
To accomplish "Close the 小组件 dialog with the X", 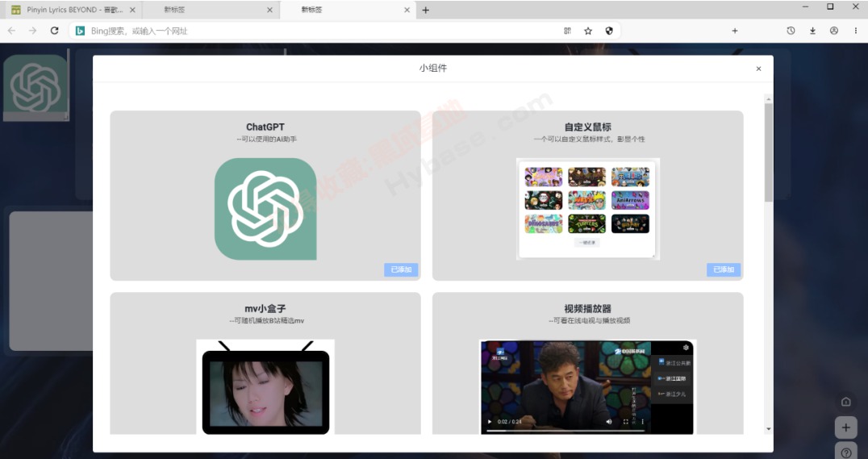I will pyautogui.click(x=758, y=69).
